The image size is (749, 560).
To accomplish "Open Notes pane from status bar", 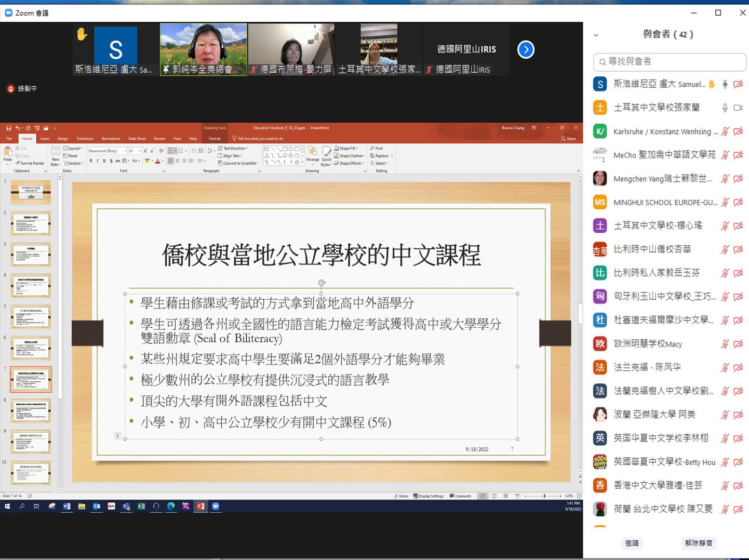I will tap(401, 496).
